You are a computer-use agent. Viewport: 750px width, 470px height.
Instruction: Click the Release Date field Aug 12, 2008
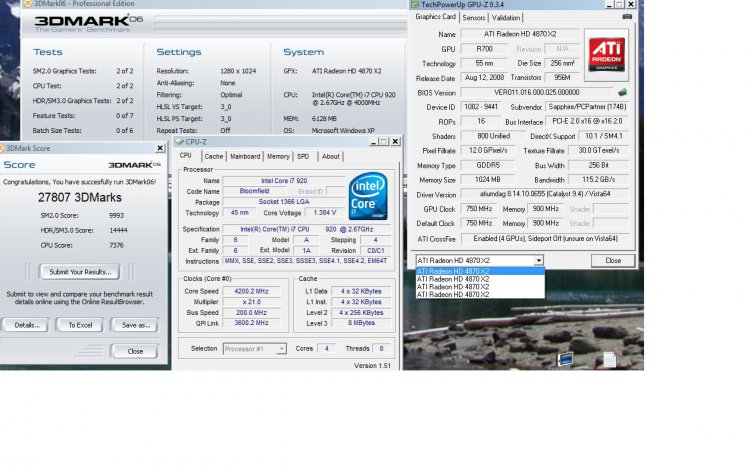click(484, 77)
